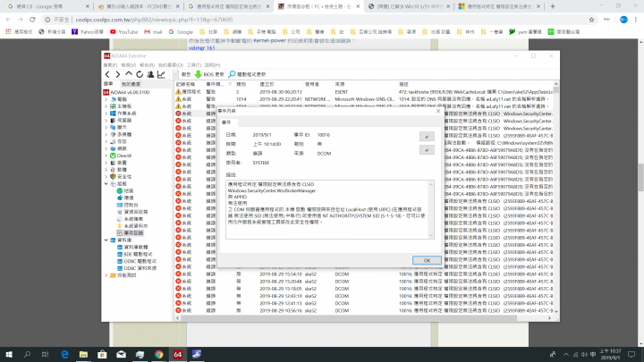Open File Explorer from the taskbar
The height and width of the screenshot is (362, 644).
coord(83,354)
